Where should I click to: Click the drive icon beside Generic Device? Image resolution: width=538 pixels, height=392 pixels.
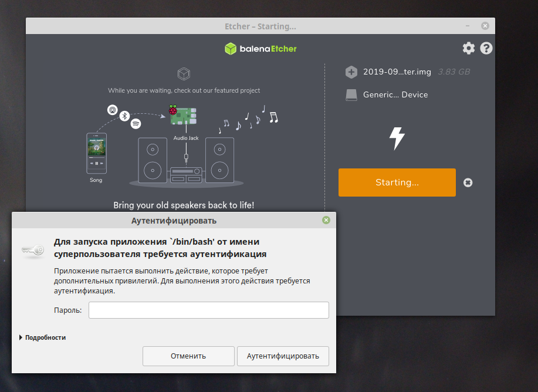click(x=351, y=94)
